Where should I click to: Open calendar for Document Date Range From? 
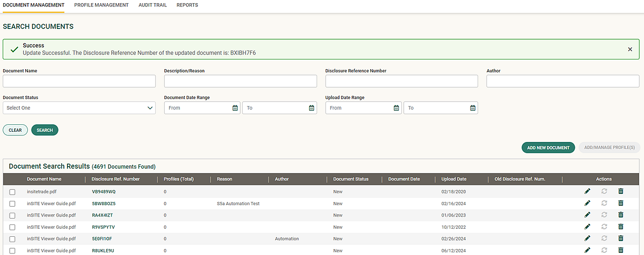click(x=235, y=108)
